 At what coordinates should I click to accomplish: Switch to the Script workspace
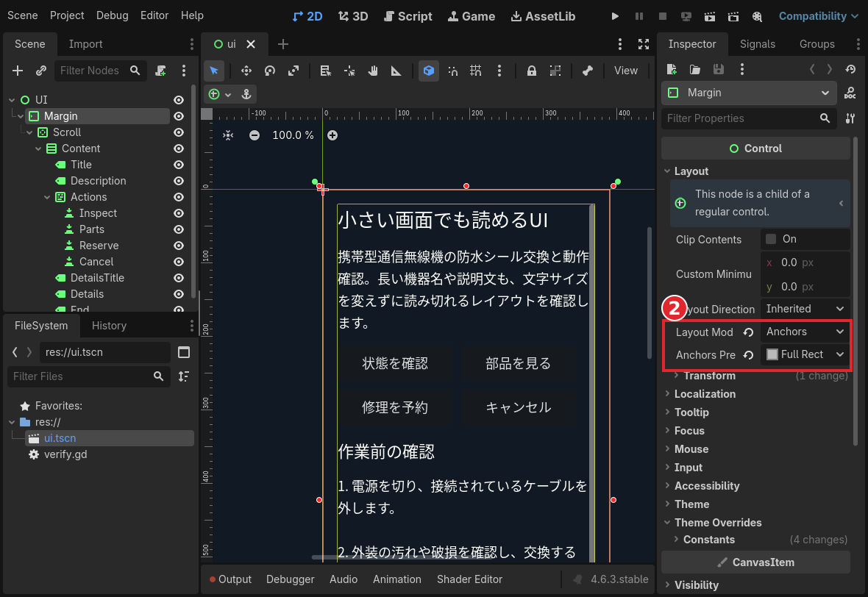click(x=408, y=16)
